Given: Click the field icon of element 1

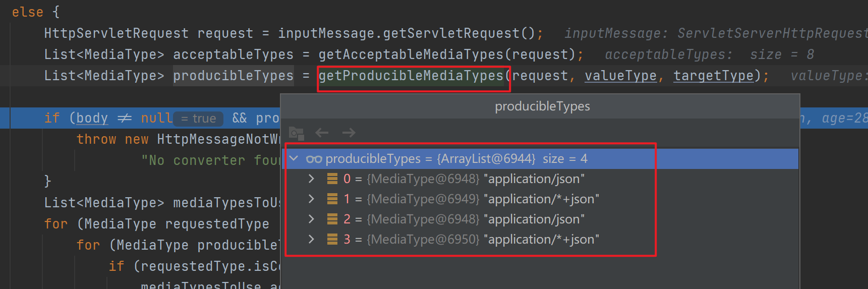Looking at the screenshot, I should [x=332, y=199].
